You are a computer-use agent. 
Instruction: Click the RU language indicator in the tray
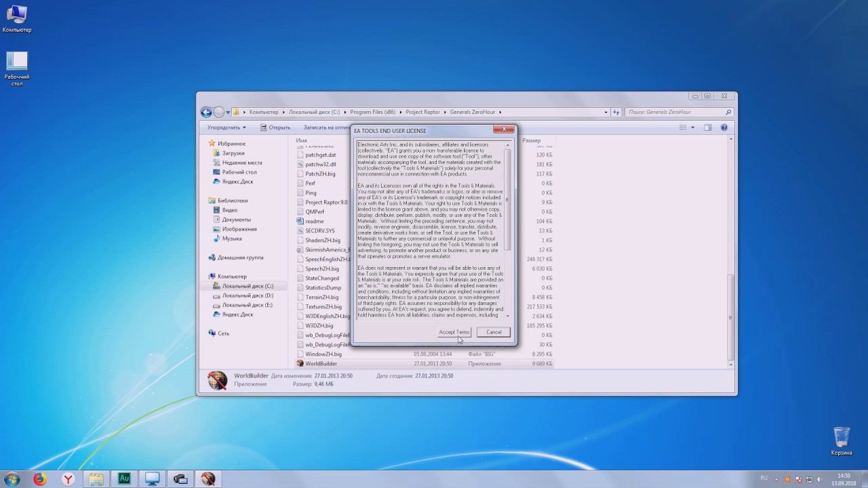(x=764, y=478)
